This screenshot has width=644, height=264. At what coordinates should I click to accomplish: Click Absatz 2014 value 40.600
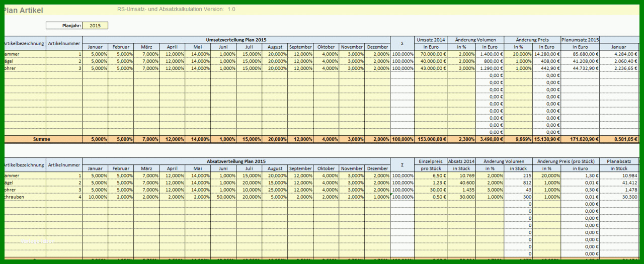point(461,183)
